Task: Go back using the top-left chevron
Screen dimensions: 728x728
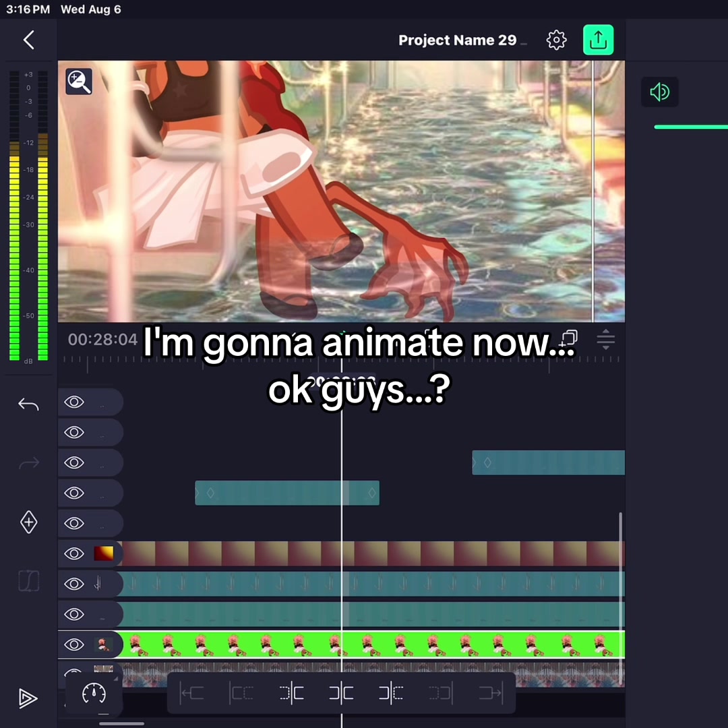Action: pos(29,40)
